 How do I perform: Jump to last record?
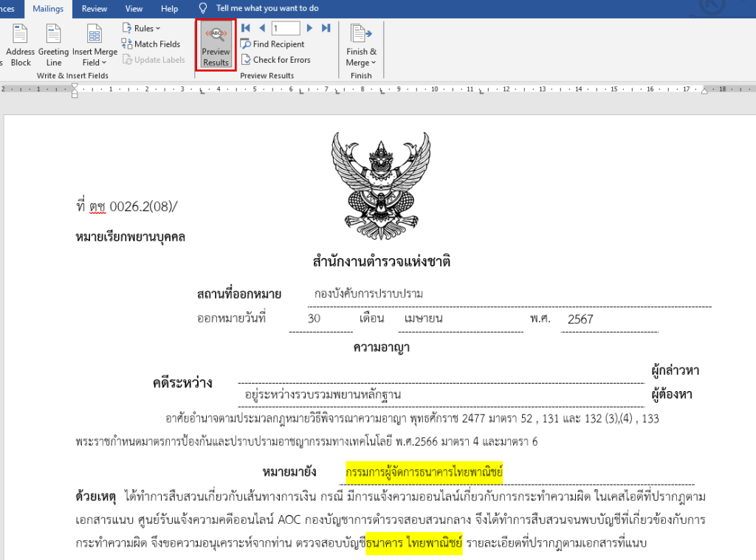[326, 28]
